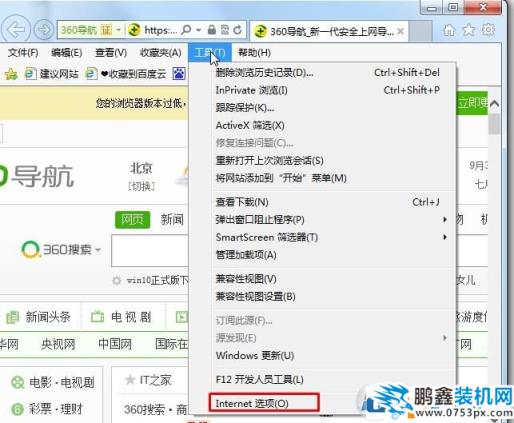Click the Baidu paw favorites bar icon
This screenshot has width=514, height=423.
pyautogui.click(x=179, y=73)
